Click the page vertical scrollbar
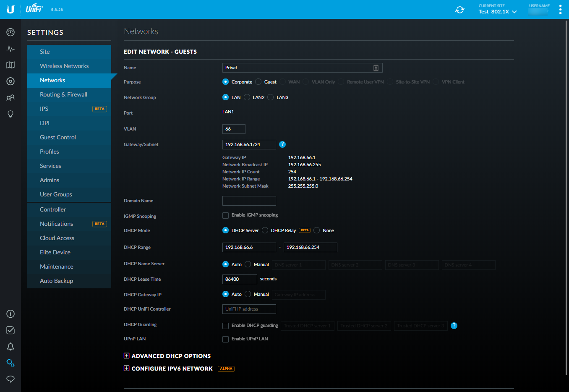The image size is (569, 392). 566,197
